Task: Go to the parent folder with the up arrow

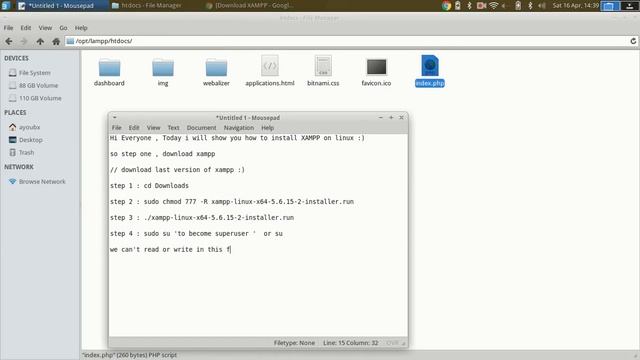Action: click(x=40, y=41)
